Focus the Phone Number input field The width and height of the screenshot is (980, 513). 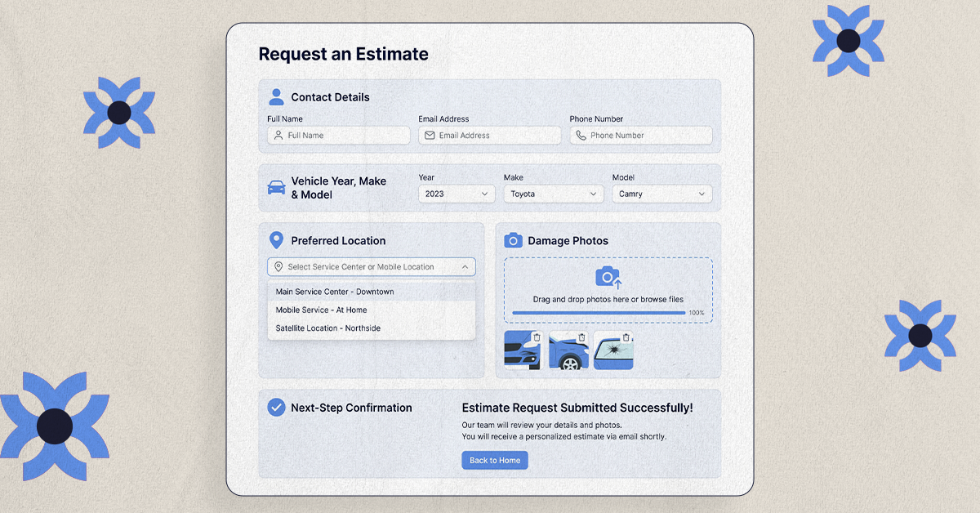tap(641, 136)
